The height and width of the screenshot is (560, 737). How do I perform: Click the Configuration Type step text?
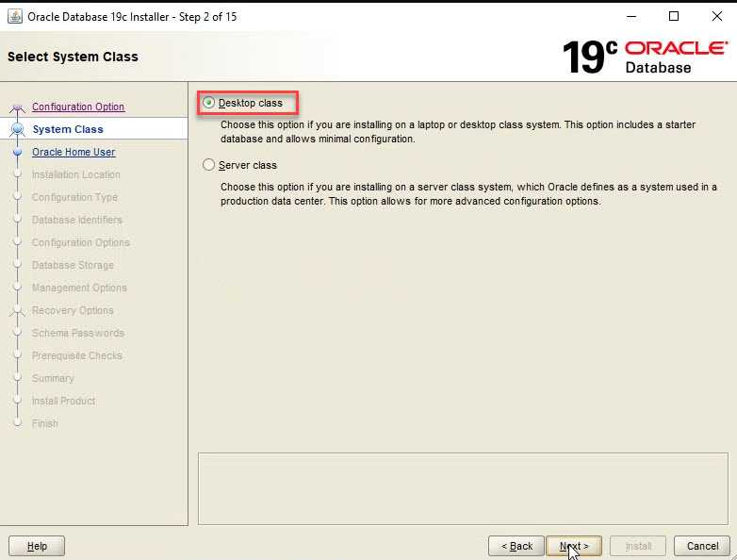coord(74,197)
